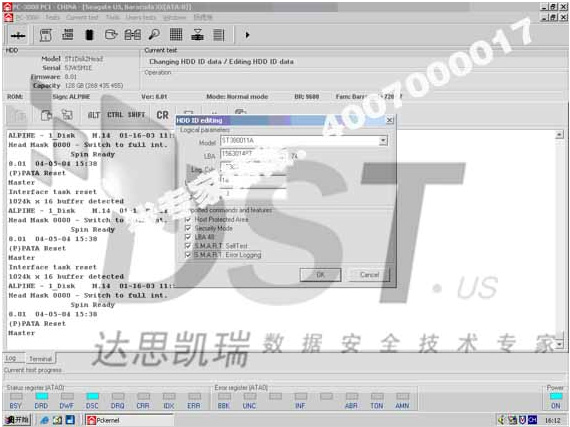This screenshot has height=427, width=570.
Task: Switch to the Log tab
Action: pyautogui.click(x=11, y=358)
